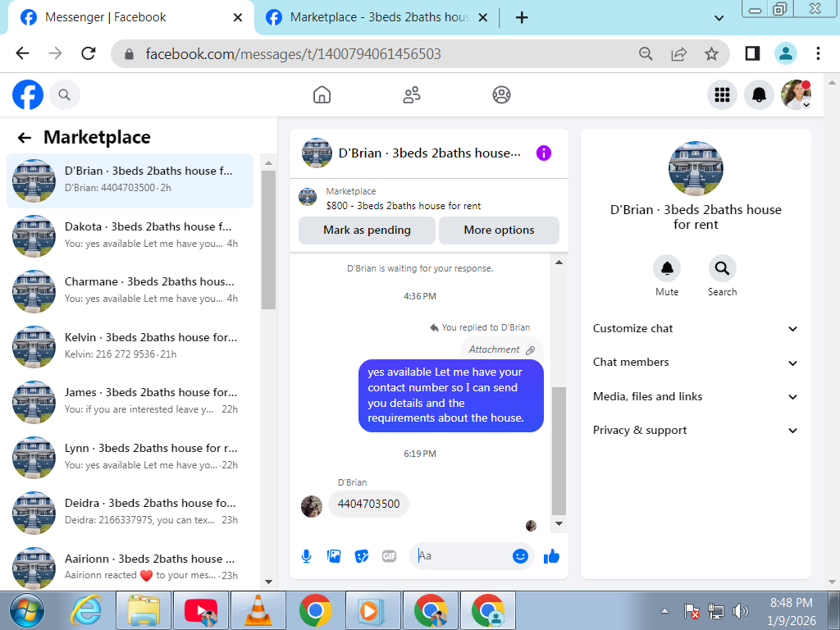This screenshot has height=630, width=840.
Task: Click More options button
Action: [x=499, y=231]
